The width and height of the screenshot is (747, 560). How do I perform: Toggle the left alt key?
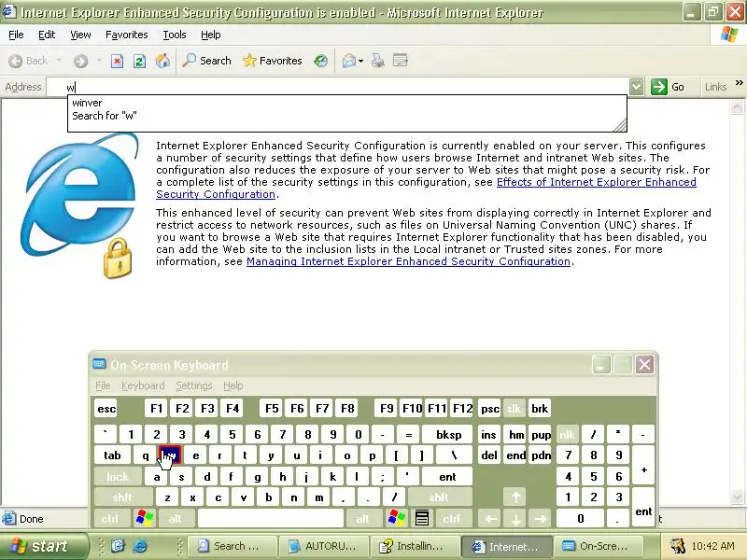175,519
